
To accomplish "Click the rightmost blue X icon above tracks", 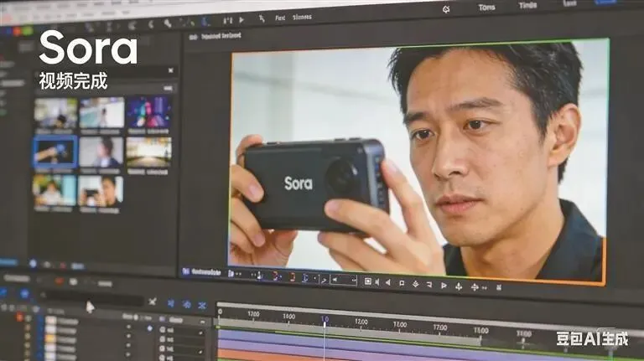I will tap(201, 305).
